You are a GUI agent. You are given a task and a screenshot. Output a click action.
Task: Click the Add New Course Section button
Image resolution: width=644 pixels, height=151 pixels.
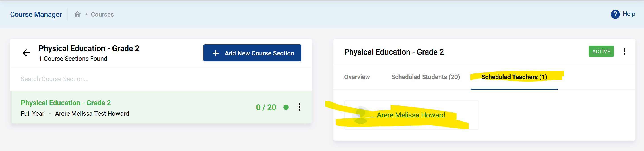point(252,53)
